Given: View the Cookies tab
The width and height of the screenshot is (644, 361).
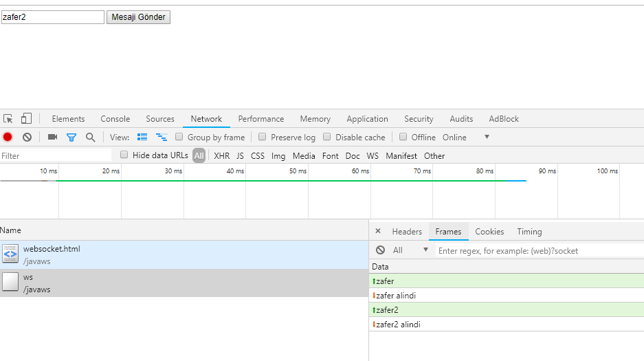Looking at the screenshot, I should click(489, 232).
